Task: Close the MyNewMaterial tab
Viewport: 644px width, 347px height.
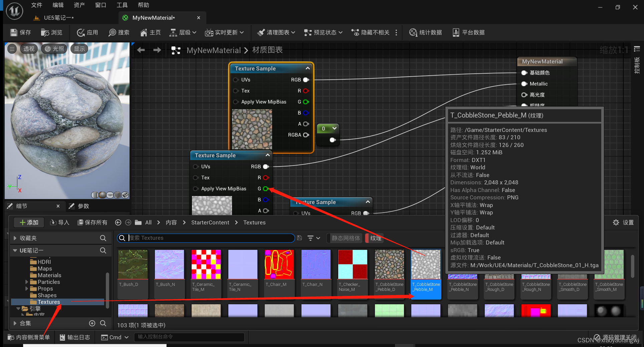Action: click(x=199, y=18)
